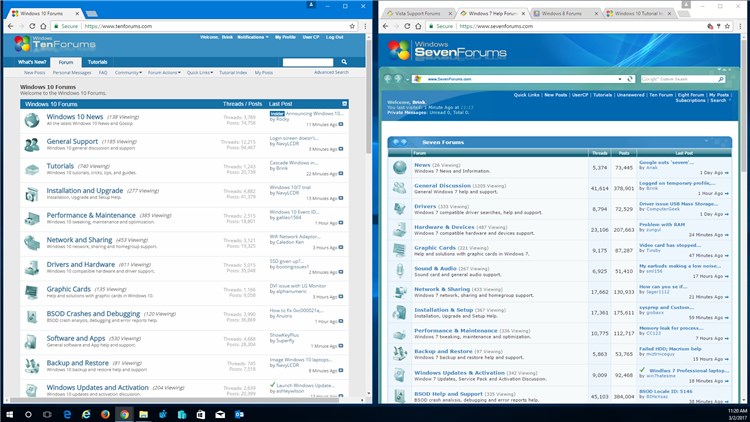Collapse the Windows 10 Forums category

tap(344, 104)
